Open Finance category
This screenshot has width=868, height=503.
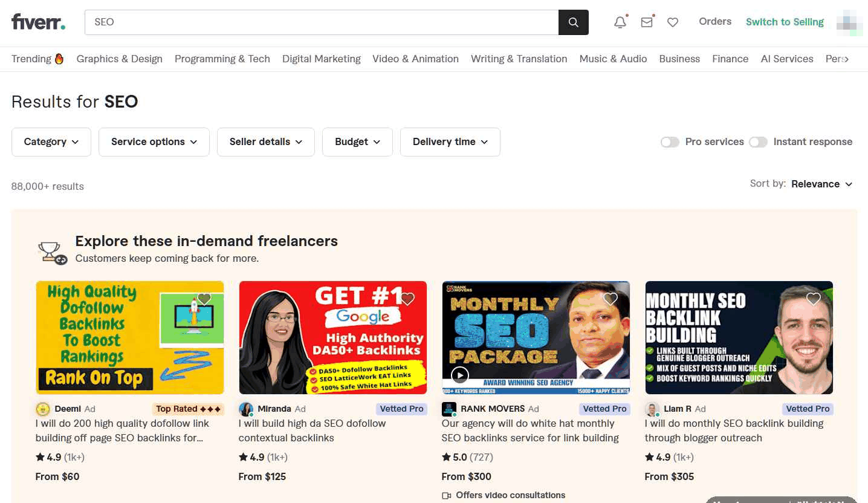[x=730, y=59]
